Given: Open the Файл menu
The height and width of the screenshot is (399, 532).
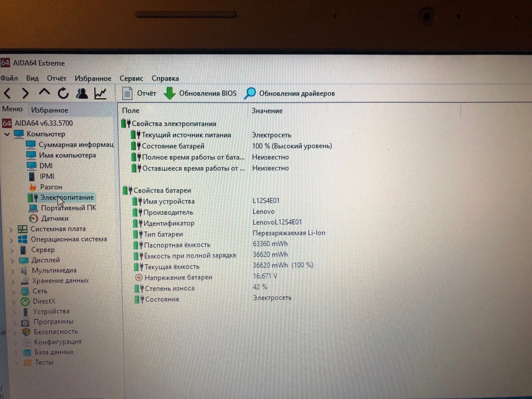Looking at the screenshot, I should [x=9, y=78].
